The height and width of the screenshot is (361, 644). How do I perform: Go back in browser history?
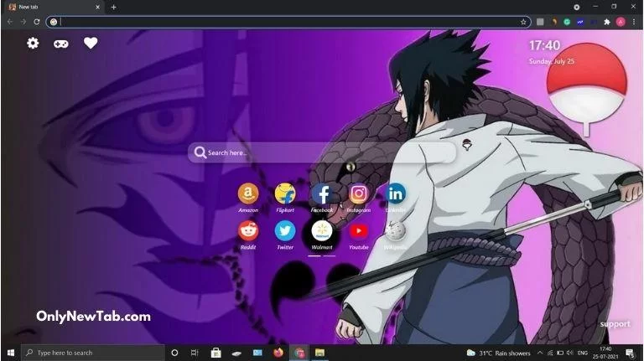click(10, 22)
